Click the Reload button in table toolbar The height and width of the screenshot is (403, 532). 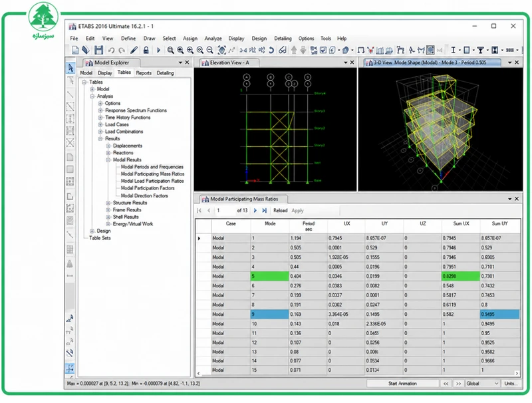(x=280, y=210)
